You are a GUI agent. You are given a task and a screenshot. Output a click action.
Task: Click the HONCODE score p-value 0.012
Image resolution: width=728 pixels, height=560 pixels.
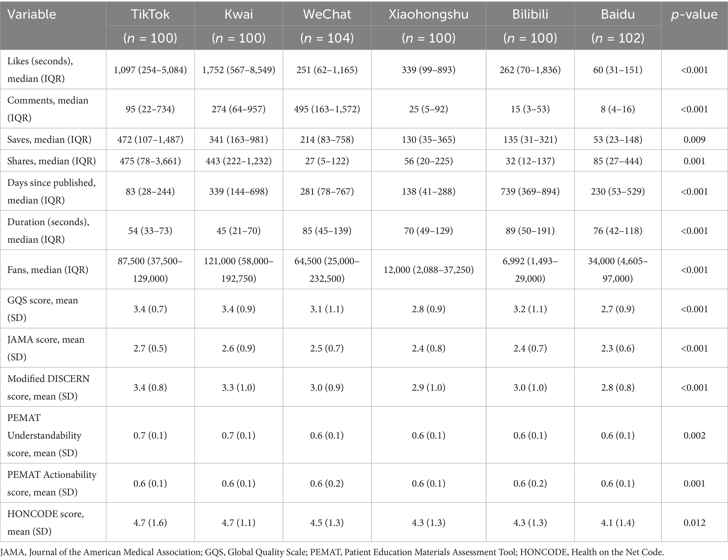click(694, 522)
